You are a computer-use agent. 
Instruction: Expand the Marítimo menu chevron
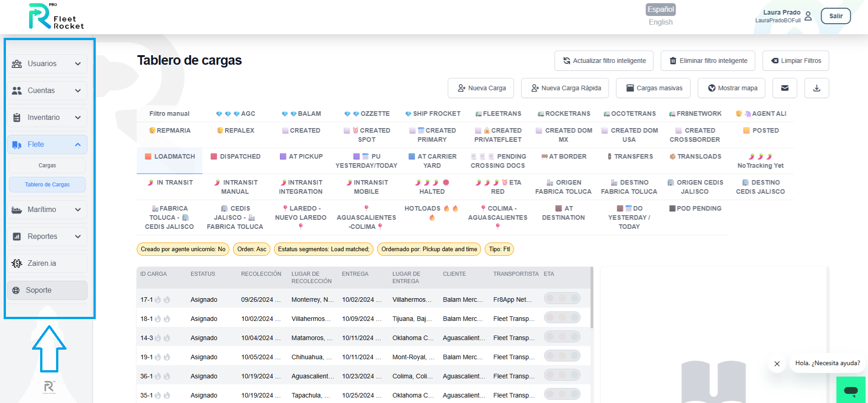(x=78, y=210)
